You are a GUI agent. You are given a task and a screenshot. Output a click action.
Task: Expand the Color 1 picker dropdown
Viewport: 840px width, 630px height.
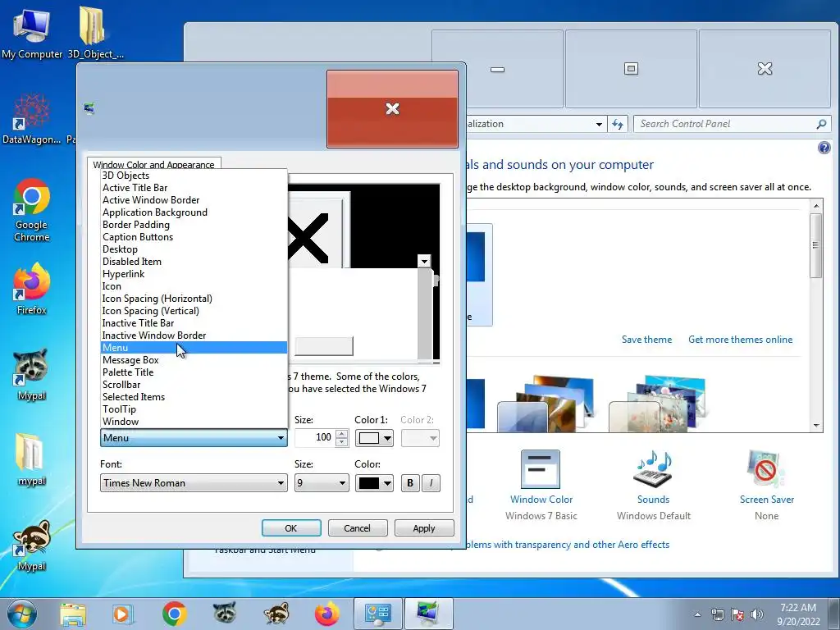pos(387,438)
